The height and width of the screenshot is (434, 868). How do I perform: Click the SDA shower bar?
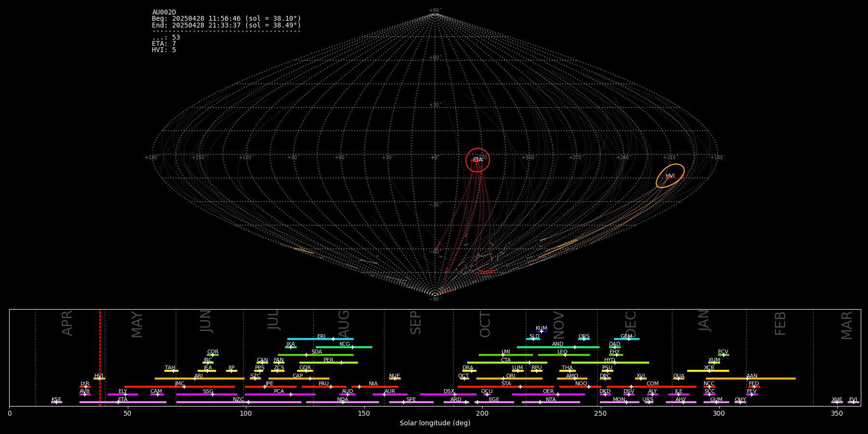[315, 355]
